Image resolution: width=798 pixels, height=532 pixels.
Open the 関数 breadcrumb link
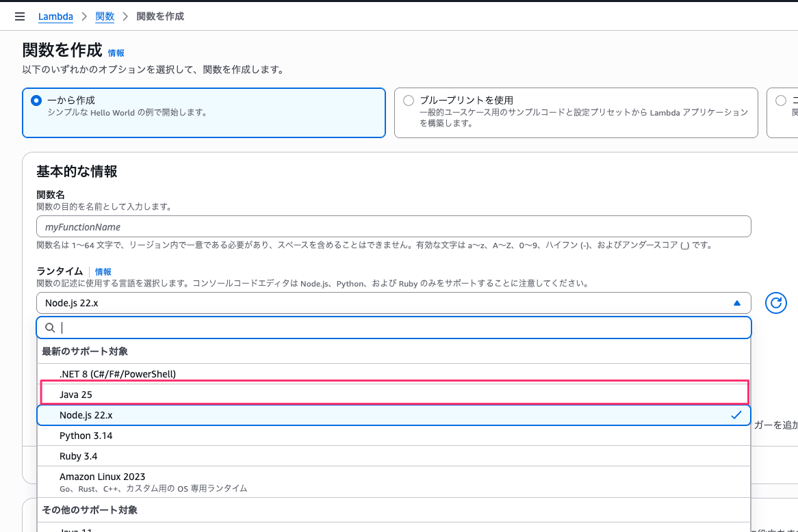pyautogui.click(x=104, y=16)
